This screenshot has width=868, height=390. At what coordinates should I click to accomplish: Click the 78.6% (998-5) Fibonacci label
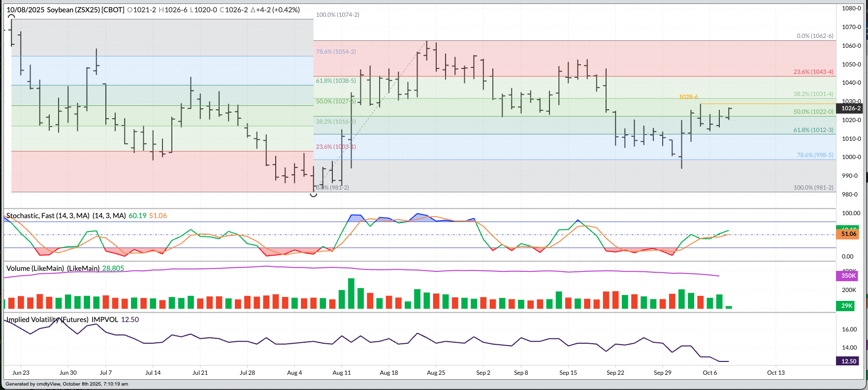815,155
